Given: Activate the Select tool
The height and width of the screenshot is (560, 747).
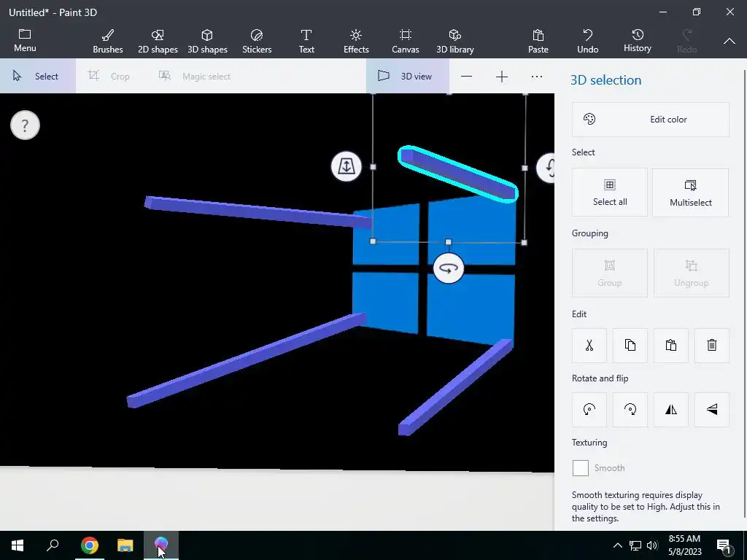Looking at the screenshot, I should (38, 76).
